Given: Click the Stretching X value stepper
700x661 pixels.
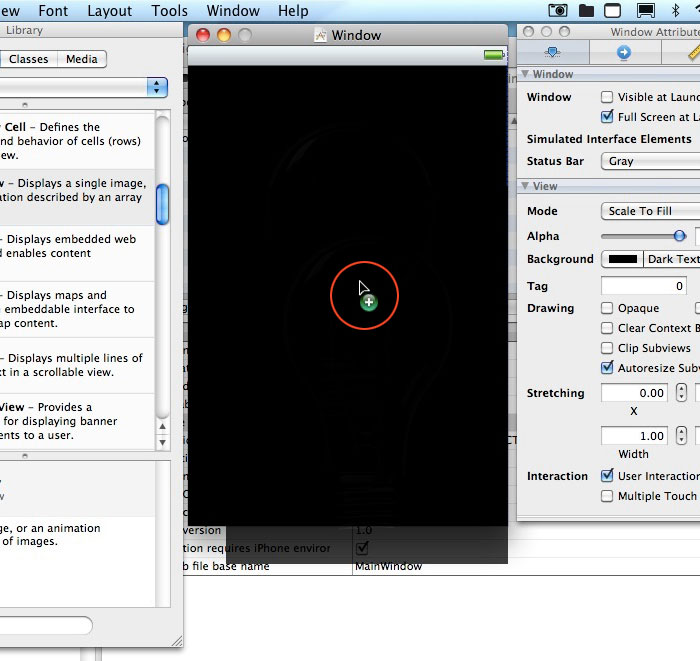Looking at the screenshot, I should coord(681,393).
